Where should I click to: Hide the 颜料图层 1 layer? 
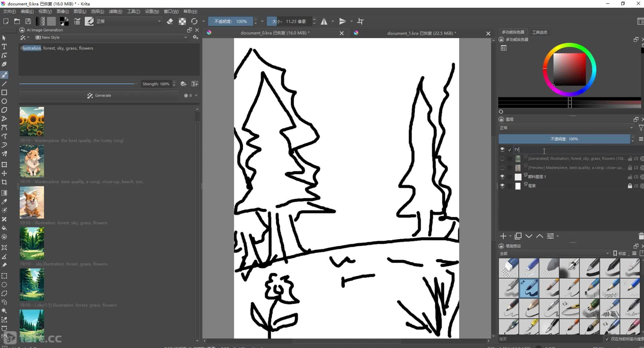click(x=502, y=177)
